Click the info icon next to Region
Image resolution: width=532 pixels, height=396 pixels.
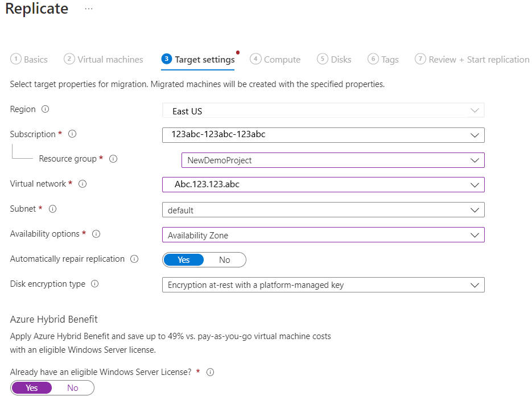pyautogui.click(x=45, y=109)
